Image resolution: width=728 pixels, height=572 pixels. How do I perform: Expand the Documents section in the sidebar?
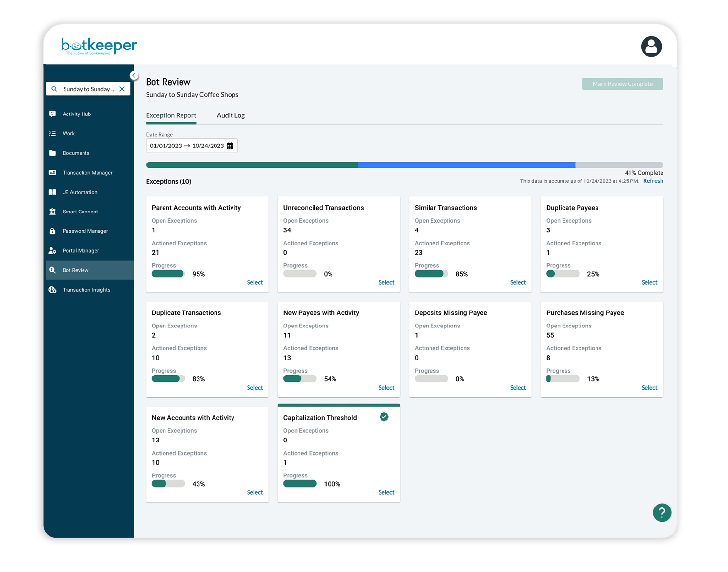coord(76,153)
